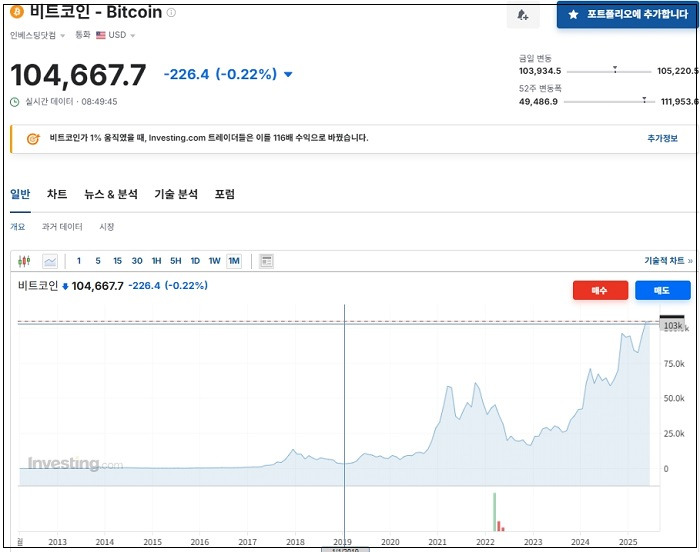This screenshot has width=700, height=552.
Task: Click the 52주 변동폭 range slider marker
Action: pyautogui.click(x=644, y=100)
